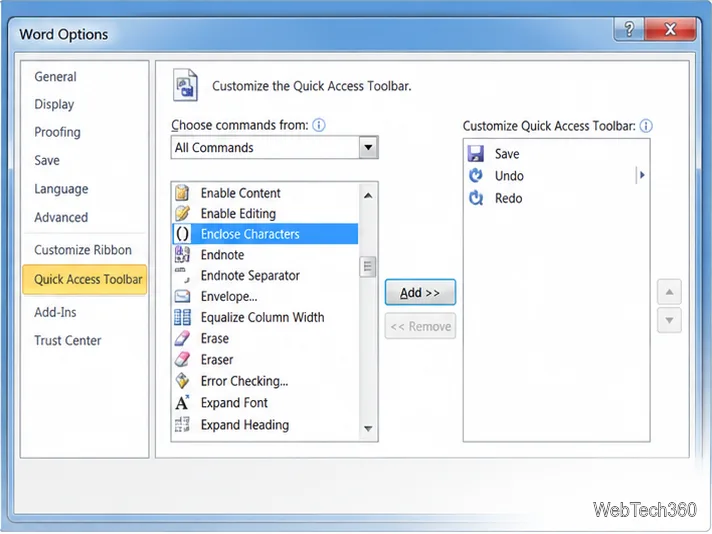This screenshot has height=534, width=712.
Task: Click the Endnote Separator icon
Action: (x=182, y=275)
